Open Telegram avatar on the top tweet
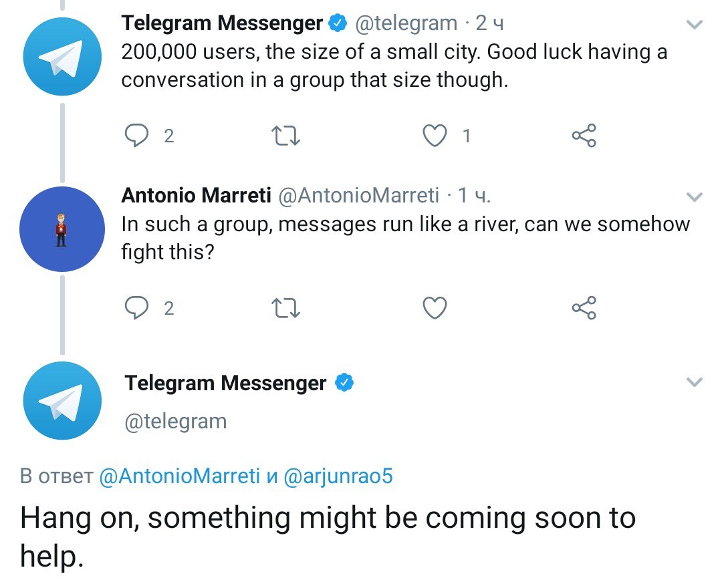This screenshot has width=722, height=588. point(62,58)
